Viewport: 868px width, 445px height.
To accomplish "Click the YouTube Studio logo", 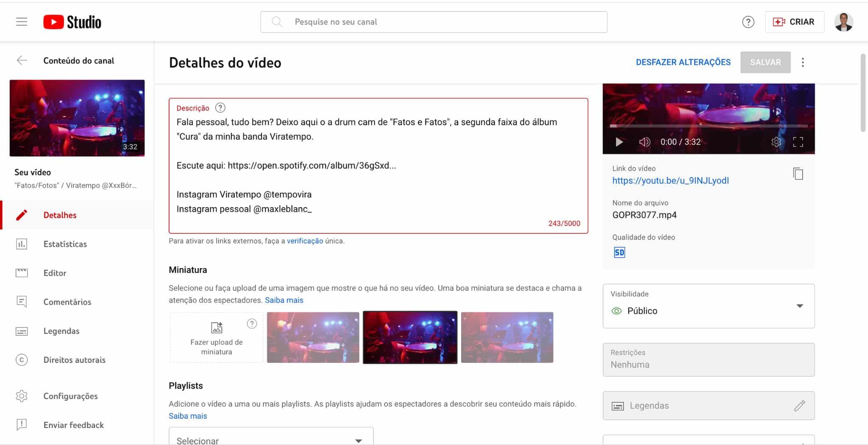I will [x=72, y=22].
